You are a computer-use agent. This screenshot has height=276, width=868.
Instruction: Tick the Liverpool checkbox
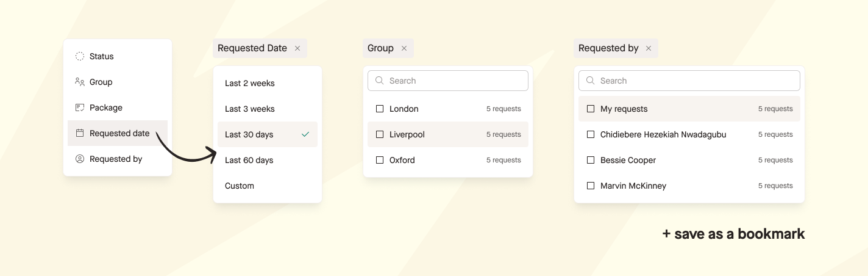(x=380, y=134)
